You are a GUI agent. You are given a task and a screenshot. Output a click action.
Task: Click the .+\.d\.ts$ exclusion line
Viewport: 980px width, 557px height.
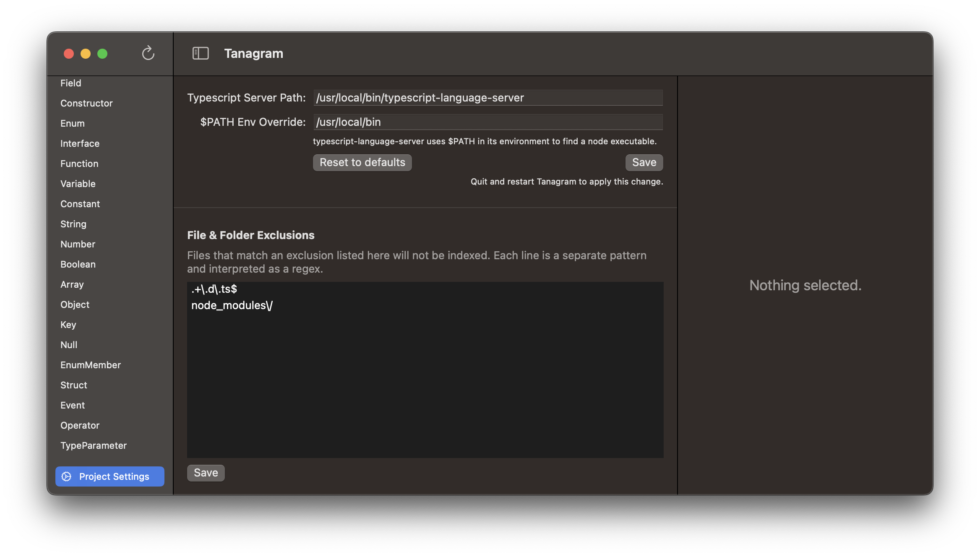click(x=214, y=289)
